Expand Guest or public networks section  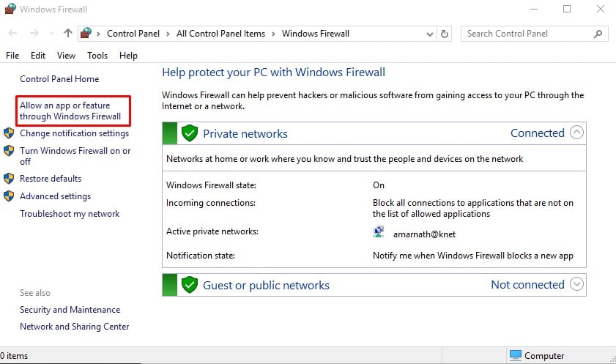click(x=576, y=284)
